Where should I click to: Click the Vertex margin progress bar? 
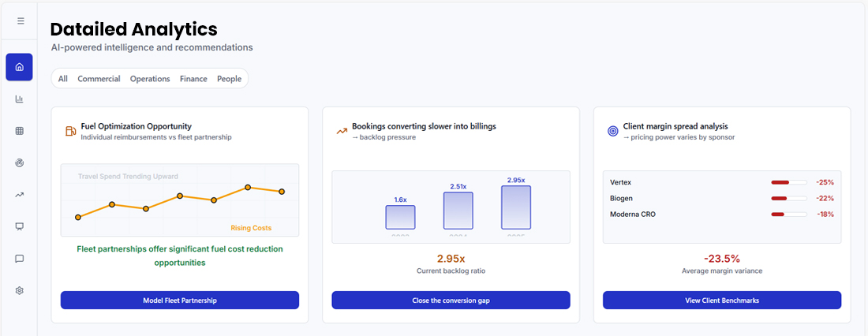pyautogui.click(x=788, y=182)
